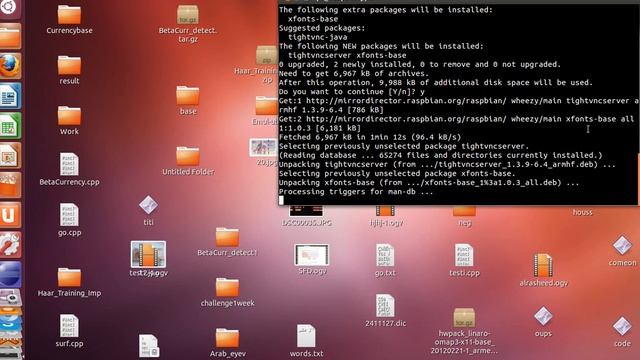Launch LibreOffice Impress from the launcher
This screenshot has height=360, width=640.
pos(10,156)
